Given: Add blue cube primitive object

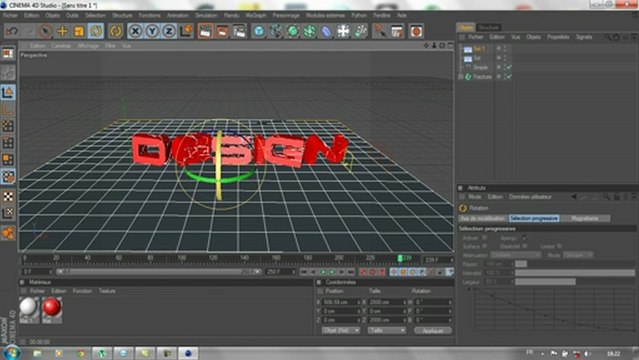Looking at the screenshot, I should [x=259, y=31].
